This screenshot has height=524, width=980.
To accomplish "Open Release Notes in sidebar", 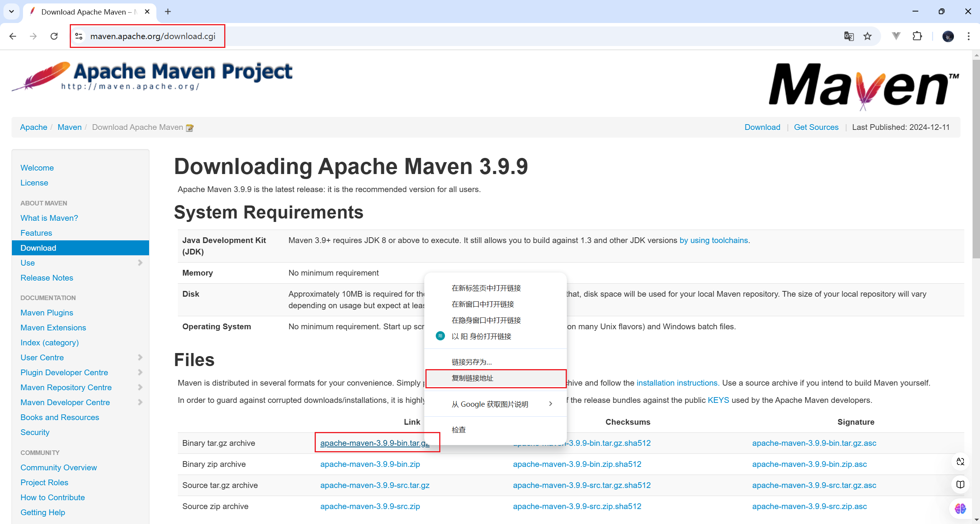I will tap(47, 278).
